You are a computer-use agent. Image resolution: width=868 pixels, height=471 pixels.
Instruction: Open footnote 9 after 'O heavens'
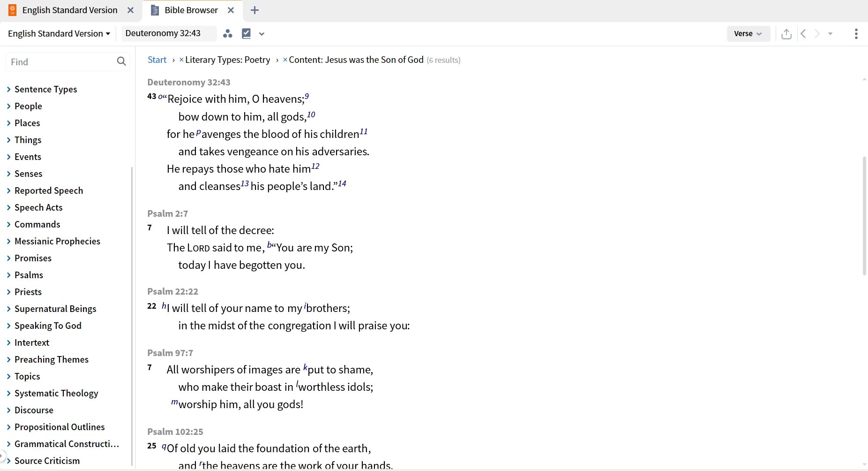pyautogui.click(x=307, y=96)
